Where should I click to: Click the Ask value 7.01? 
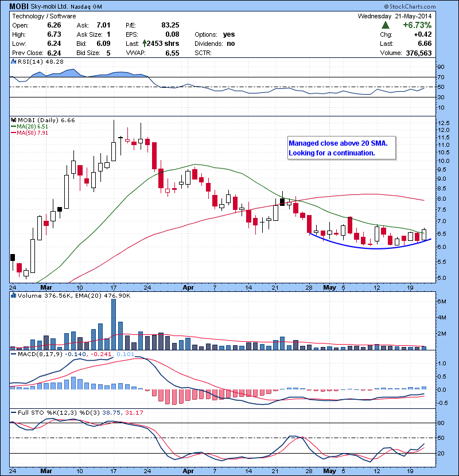(103, 25)
